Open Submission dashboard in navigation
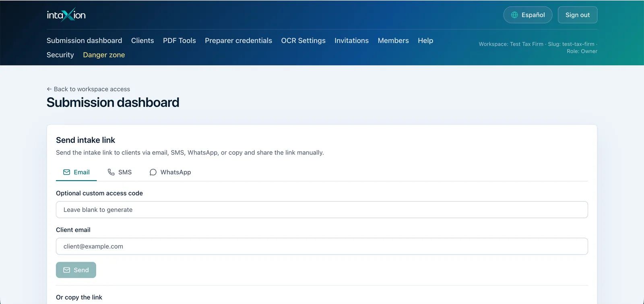Image resolution: width=644 pixels, height=304 pixels. [x=84, y=41]
